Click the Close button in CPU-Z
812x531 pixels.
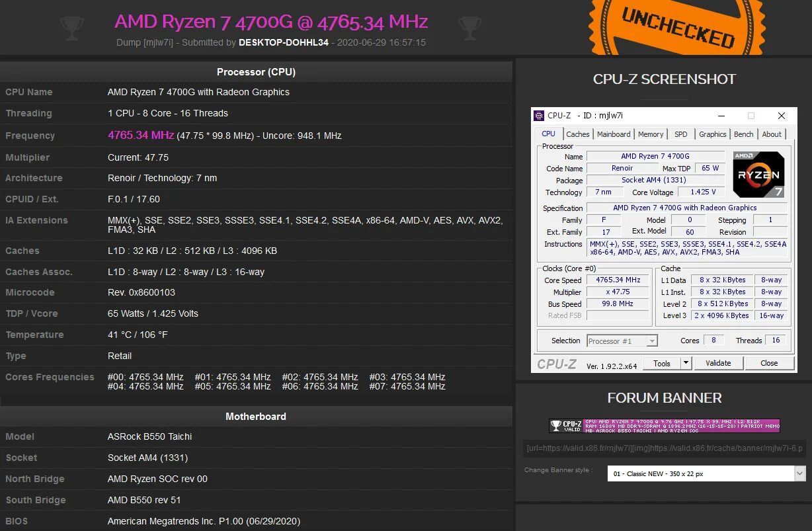(769, 363)
